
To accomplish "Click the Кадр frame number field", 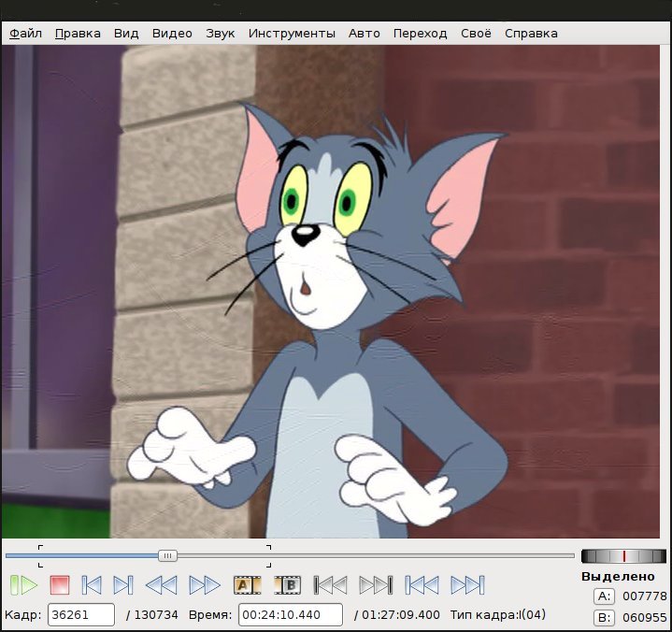I will [x=81, y=614].
